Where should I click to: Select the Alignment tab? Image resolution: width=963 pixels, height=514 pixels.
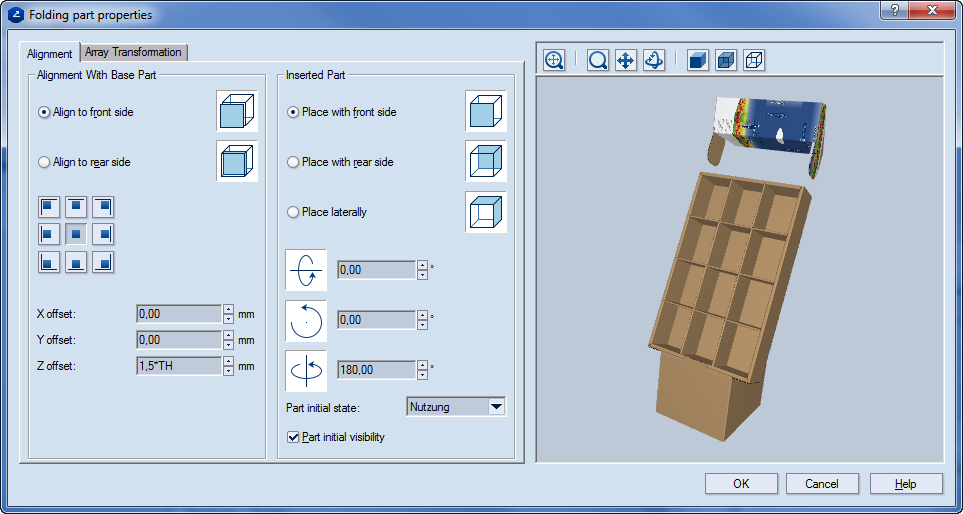pyautogui.click(x=50, y=53)
